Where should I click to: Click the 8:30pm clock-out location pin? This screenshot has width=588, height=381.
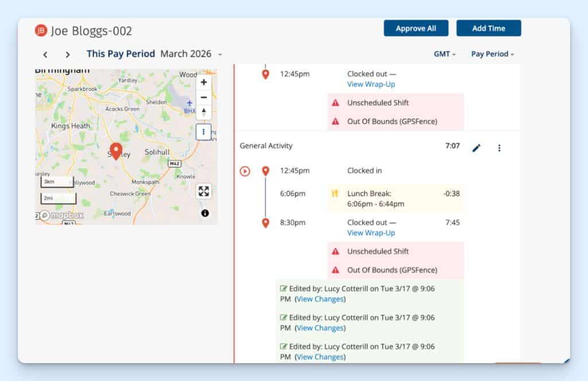pos(265,223)
